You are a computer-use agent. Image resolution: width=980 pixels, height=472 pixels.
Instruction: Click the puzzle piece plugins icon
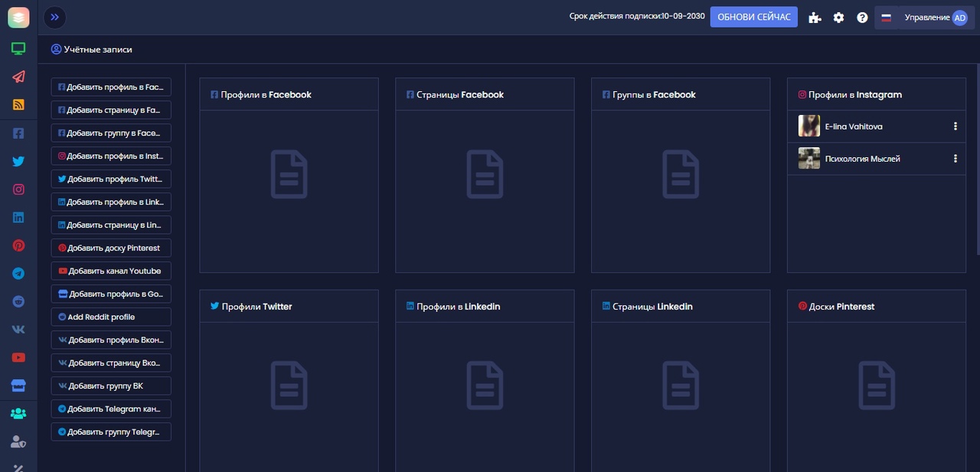click(x=815, y=18)
